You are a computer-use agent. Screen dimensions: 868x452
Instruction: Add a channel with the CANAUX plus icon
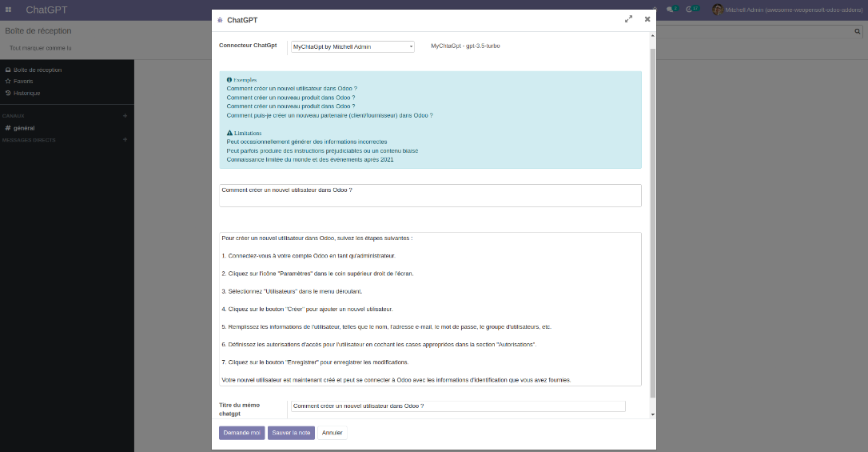(125, 116)
